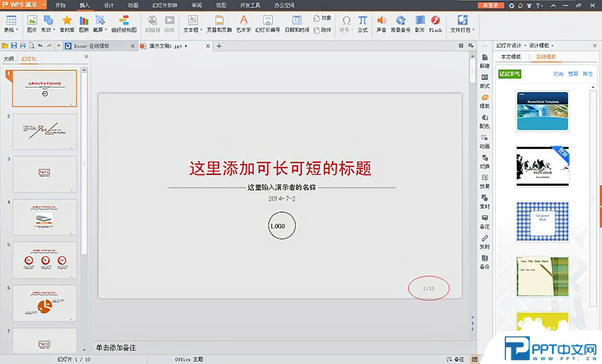602x364 pixels.
Task: Click the notes field below the slide
Action: pos(283,347)
